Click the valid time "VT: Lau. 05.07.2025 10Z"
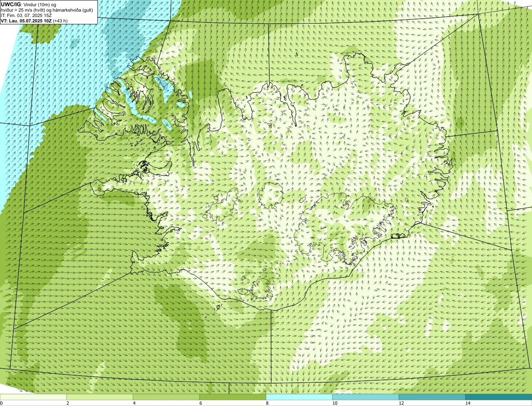The width and height of the screenshot is (532, 406). [x=27, y=20]
